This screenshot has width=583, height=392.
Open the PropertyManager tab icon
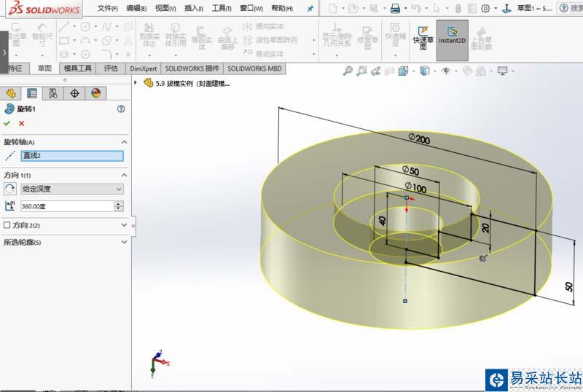(x=32, y=93)
